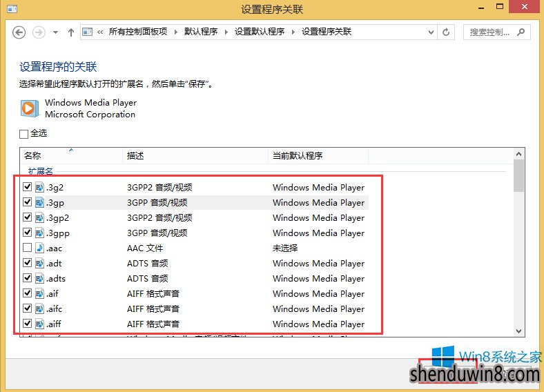The image size is (544, 392).
Task: Click list scrollbar down arrow
Action: [x=518, y=331]
